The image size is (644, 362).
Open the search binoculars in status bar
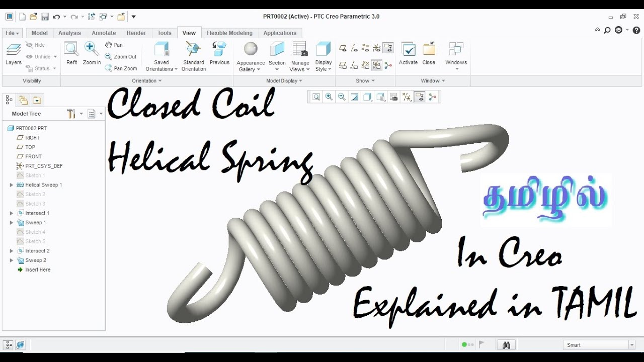pos(506,345)
